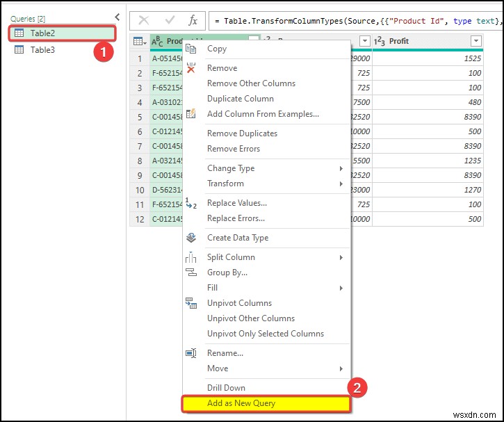Choose Unpivot Only Selected Columns
The image size is (504, 422).
pyautogui.click(x=266, y=334)
